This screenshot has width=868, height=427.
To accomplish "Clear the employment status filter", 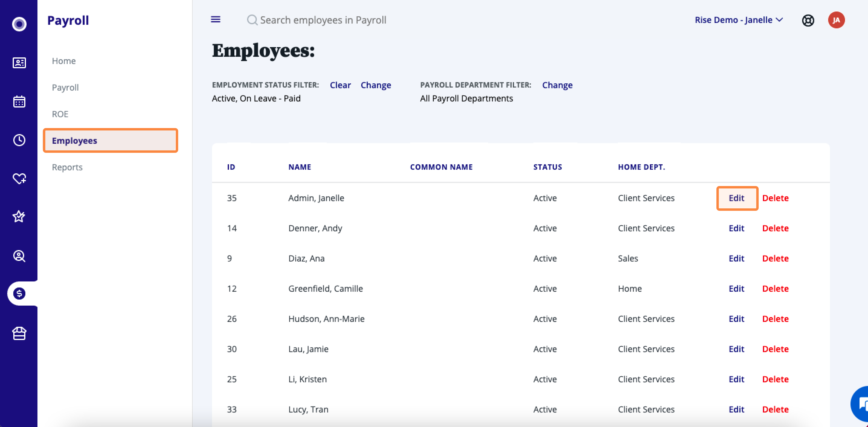I will pos(340,85).
